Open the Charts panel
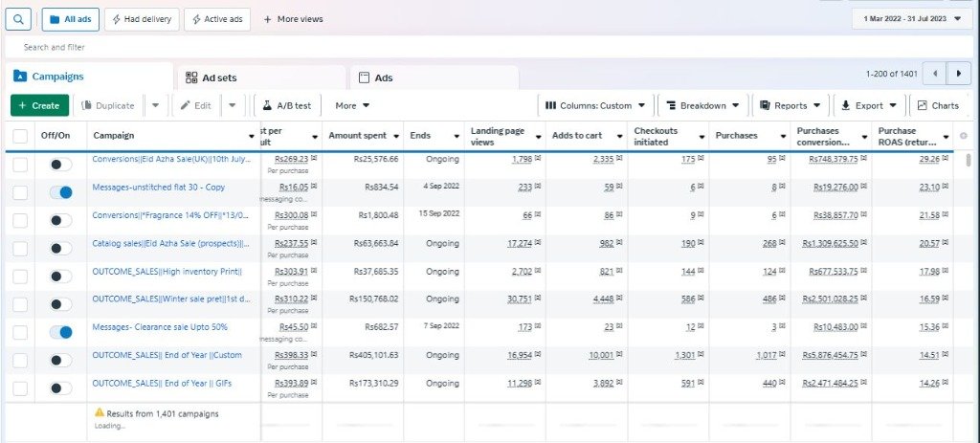This screenshot has height=443, width=980. [x=938, y=105]
